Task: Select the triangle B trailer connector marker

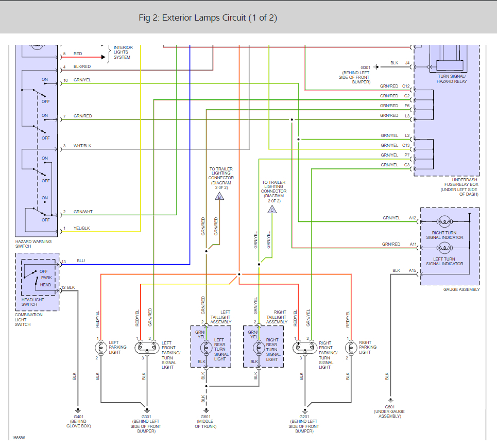Action: [219, 197]
